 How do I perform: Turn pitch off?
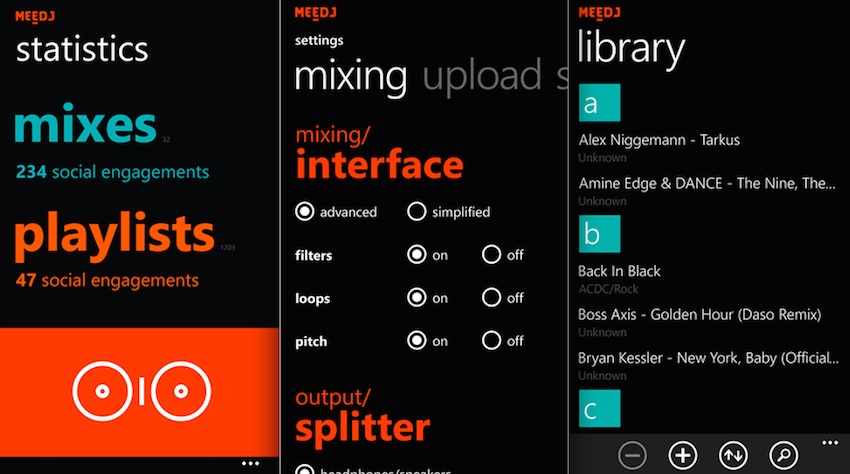click(x=491, y=341)
